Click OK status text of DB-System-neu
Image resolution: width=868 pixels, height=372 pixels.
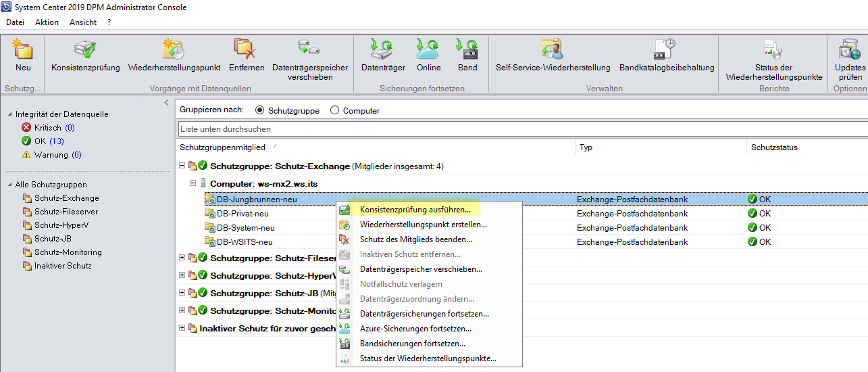pos(765,228)
